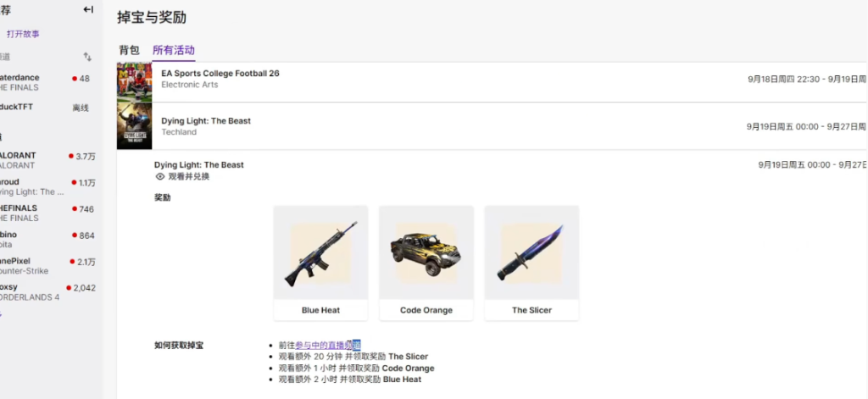This screenshot has height=399, width=868.
Task: Sort followed channels with the arrows icon
Action: tap(87, 57)
